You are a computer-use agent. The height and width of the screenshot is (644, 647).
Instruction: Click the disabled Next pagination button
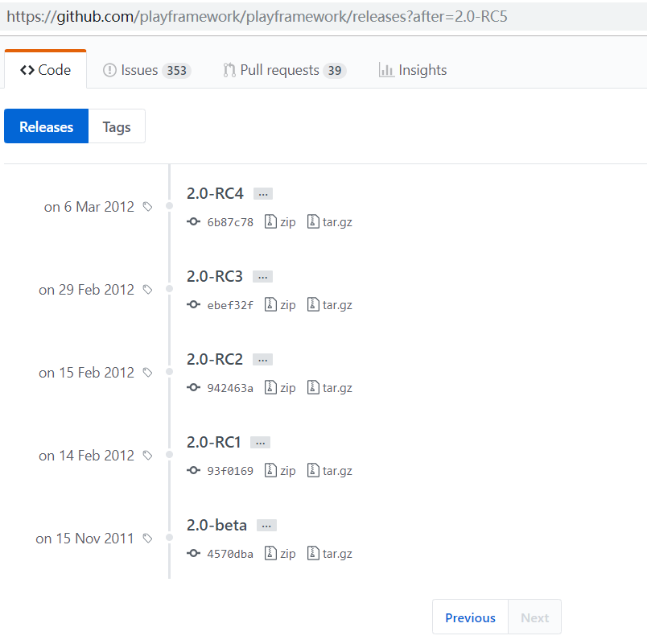click(x=535, y=617)
